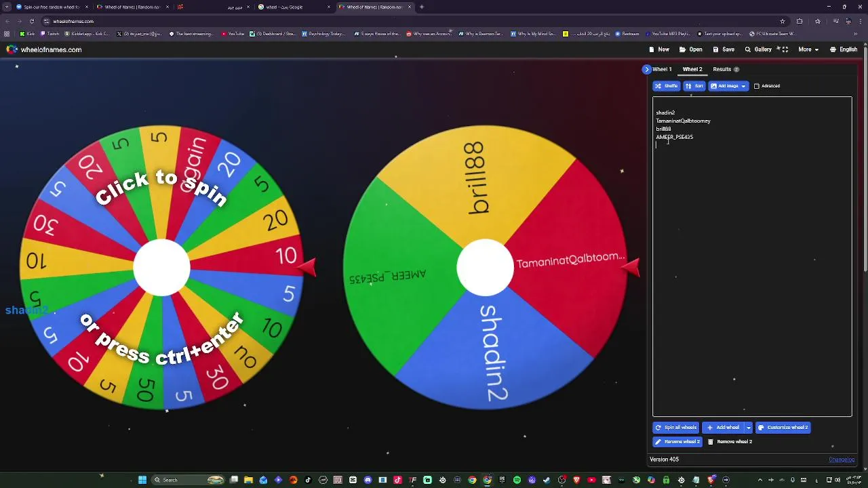Viewport: 868px width, 488px height.
Task: Enable the Advanced checkbox
Action: coord(757,86)
